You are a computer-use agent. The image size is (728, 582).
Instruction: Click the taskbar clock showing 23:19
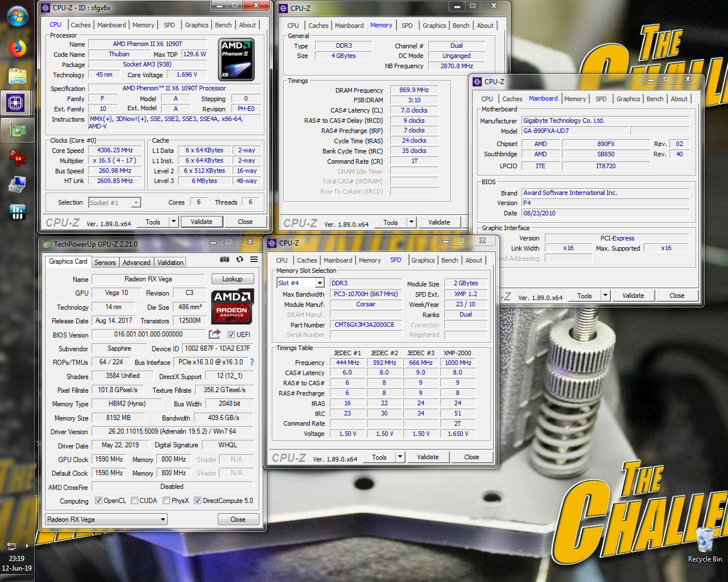[x=16, y=559]
